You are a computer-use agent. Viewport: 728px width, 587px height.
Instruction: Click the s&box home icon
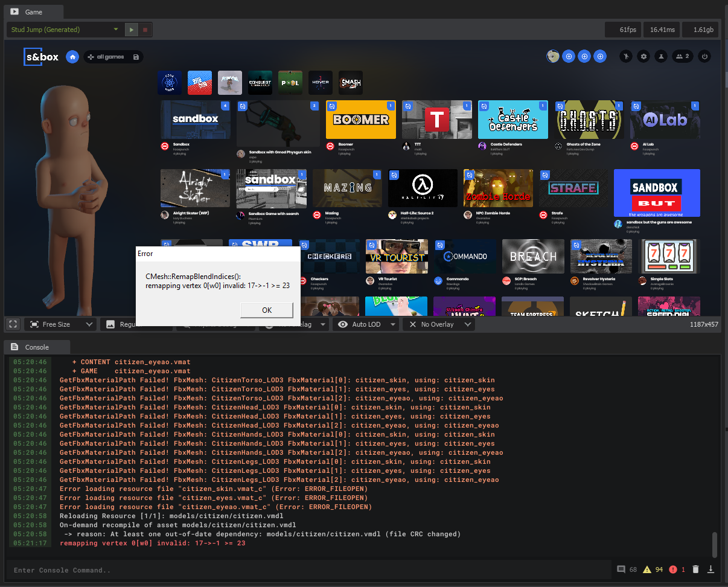72,56
